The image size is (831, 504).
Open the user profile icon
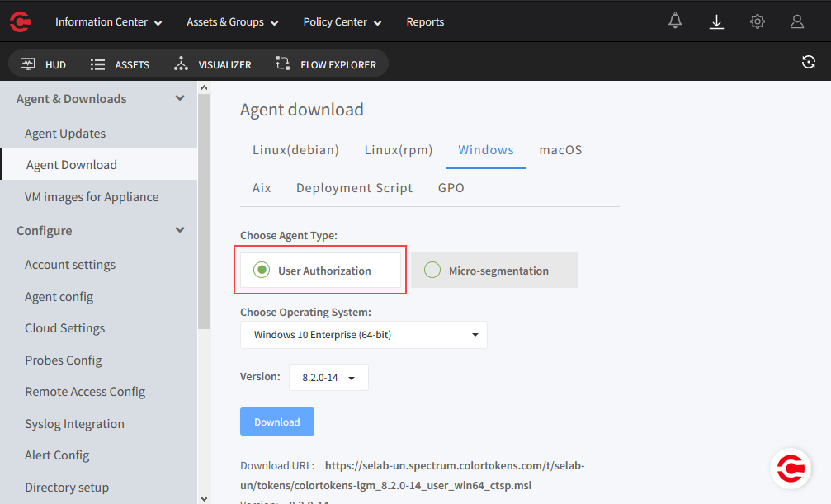pyautogui.click(x=797, y=21)
